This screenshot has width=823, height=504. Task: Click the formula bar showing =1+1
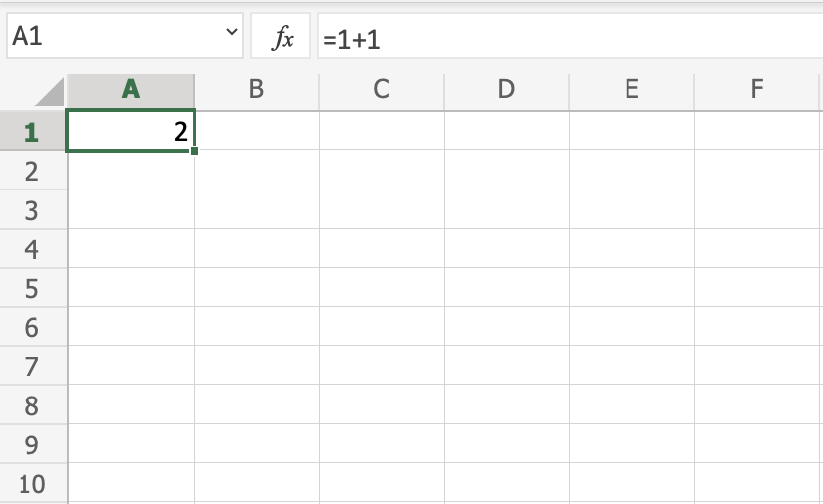567,38
